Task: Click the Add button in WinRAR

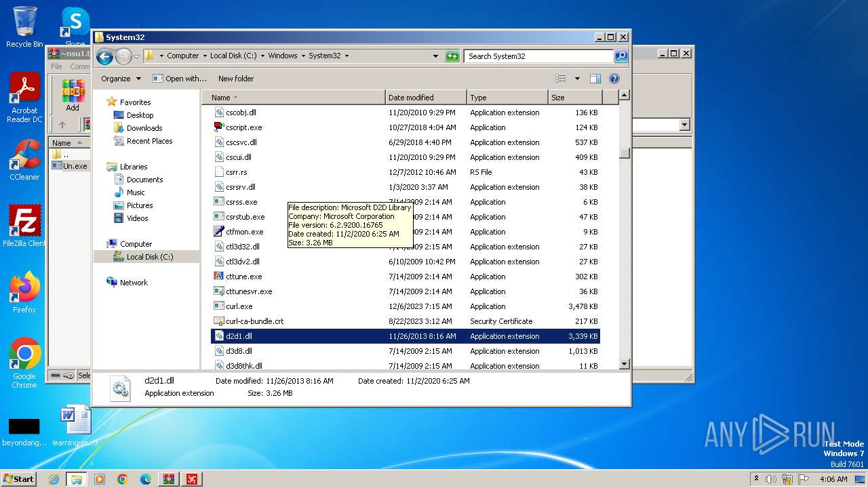Action: click(73, 96)
